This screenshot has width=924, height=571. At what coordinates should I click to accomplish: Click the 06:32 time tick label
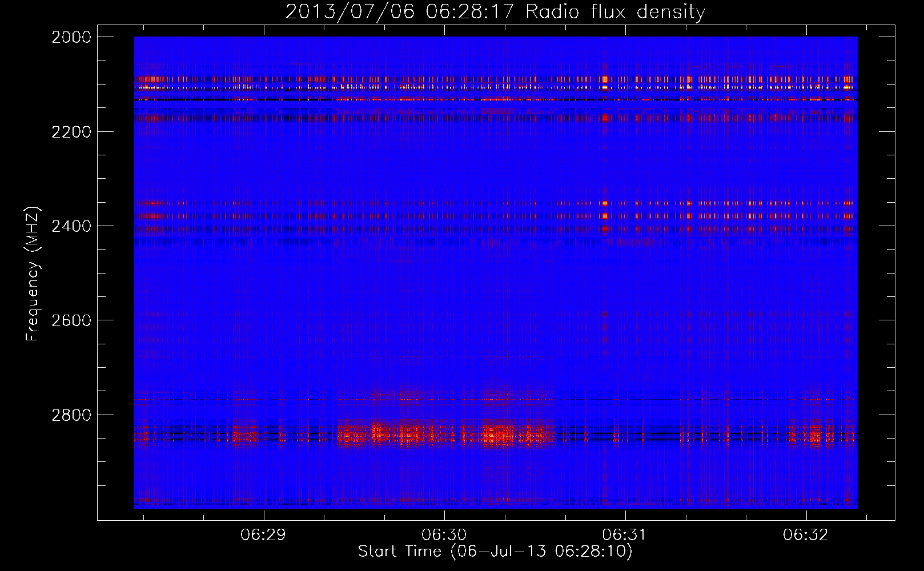tap(806, 535)
